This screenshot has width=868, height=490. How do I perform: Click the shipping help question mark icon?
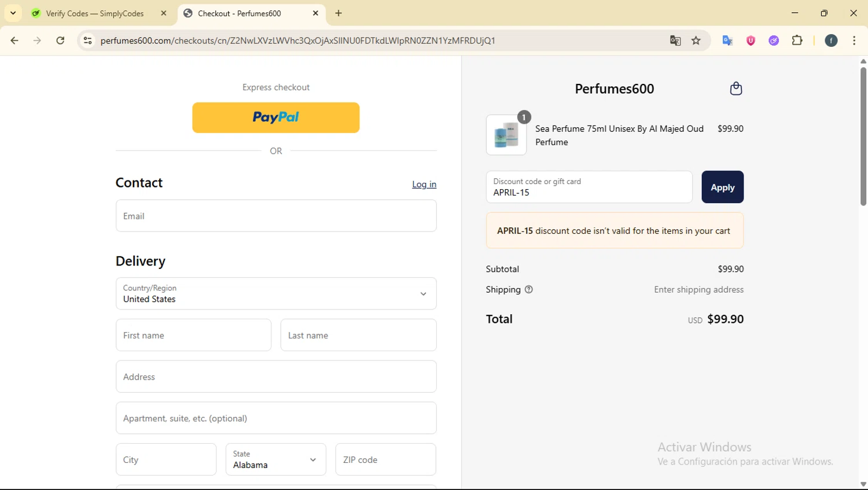(528, 289)
